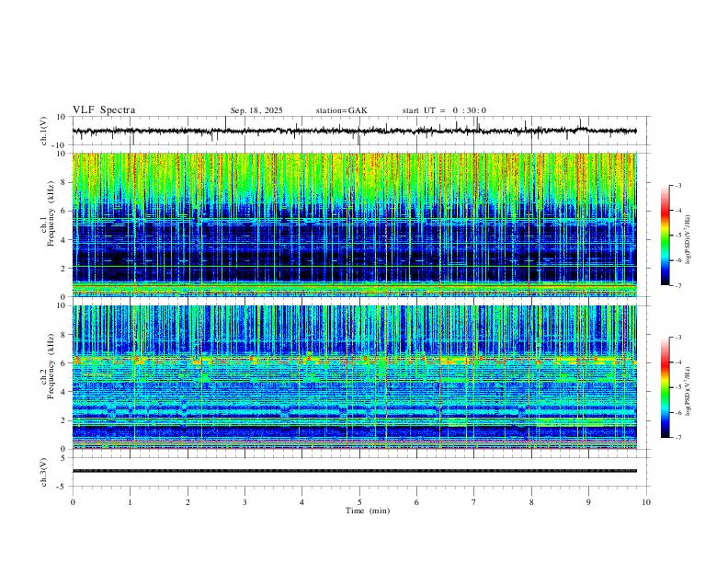
Task: Click the "2" tick on ch.2 frequency axis
Action: click(64, 420)
